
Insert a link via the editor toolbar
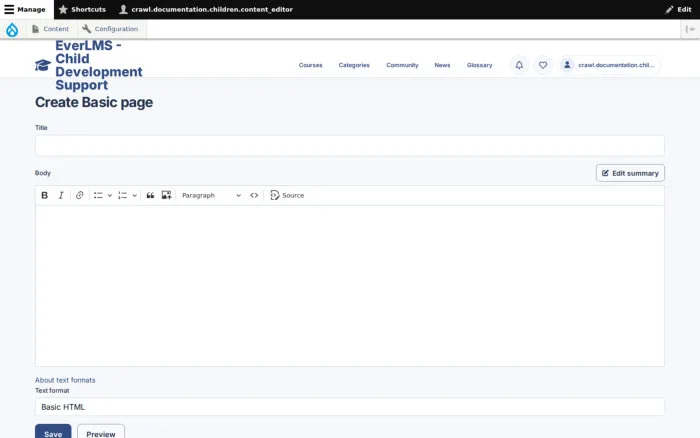coord(79,195)
